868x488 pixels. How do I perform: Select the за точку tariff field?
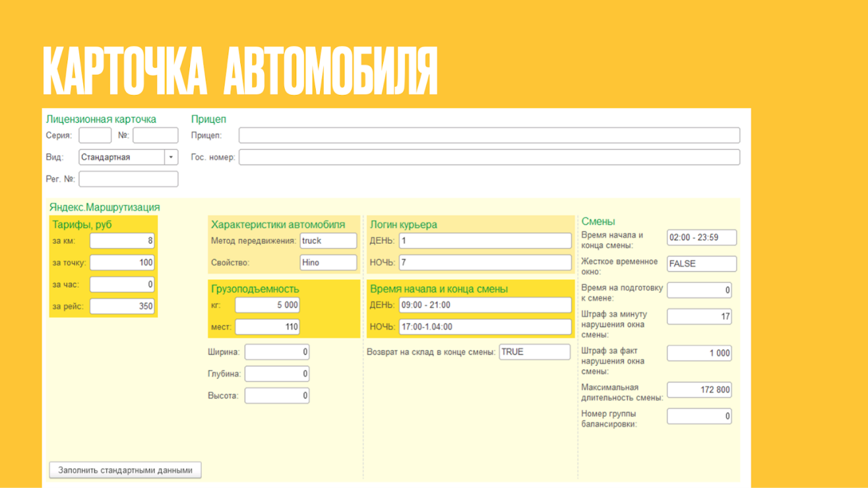[x=122, y=263]
